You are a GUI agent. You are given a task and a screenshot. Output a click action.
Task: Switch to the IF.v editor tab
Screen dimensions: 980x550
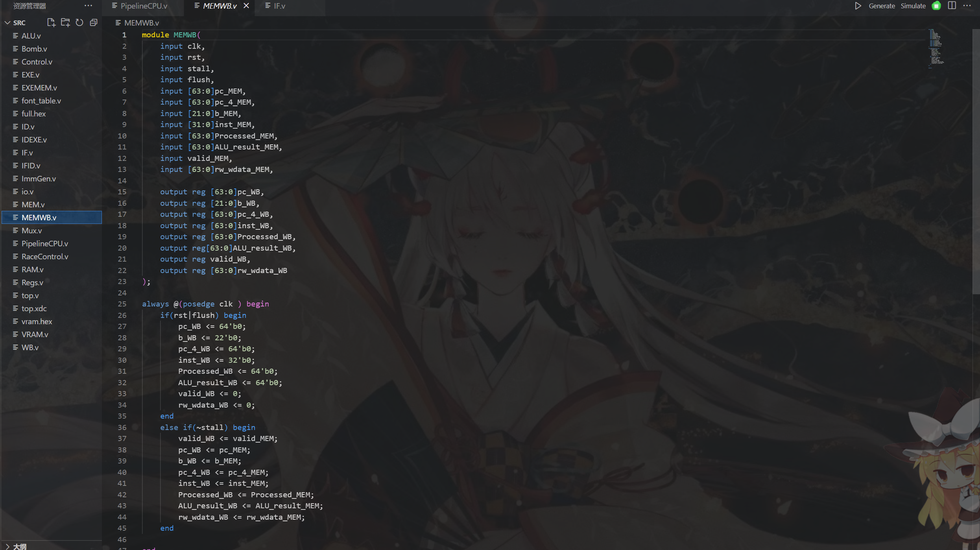[x=279, y=6]
